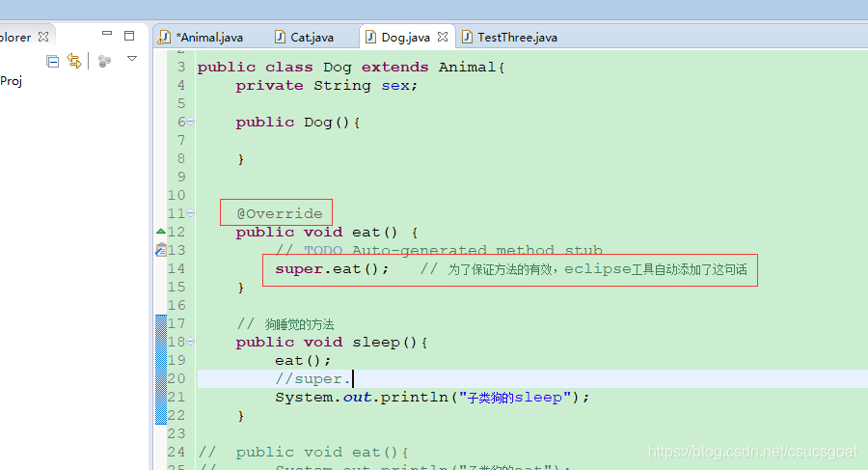Close the Package Explorer view
The height and width of the screenshot is (470, 868).
[43, 37]
